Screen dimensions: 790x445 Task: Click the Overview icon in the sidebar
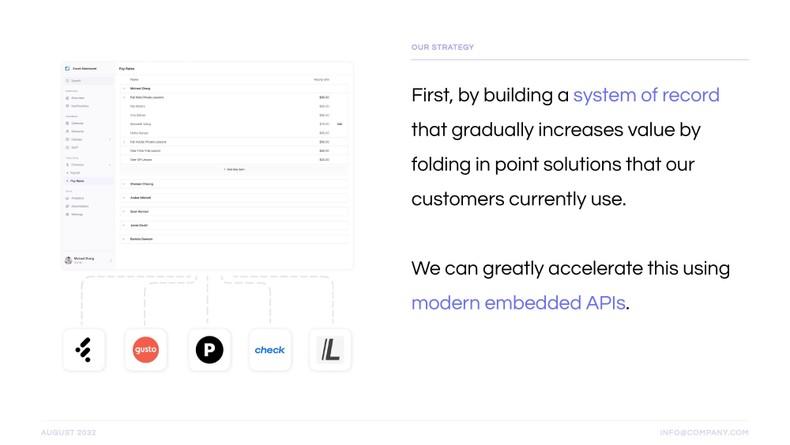tap(68, 98)
